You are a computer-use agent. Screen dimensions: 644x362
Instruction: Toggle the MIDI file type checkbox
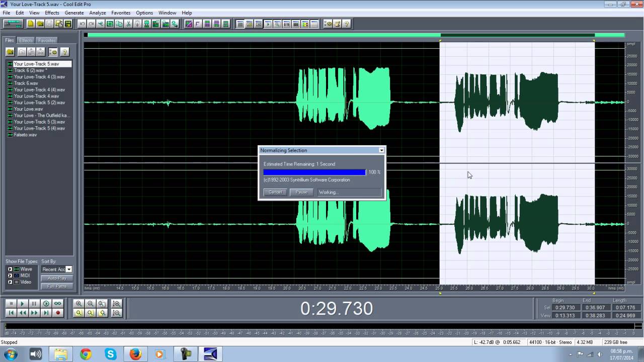coord(10,276)
